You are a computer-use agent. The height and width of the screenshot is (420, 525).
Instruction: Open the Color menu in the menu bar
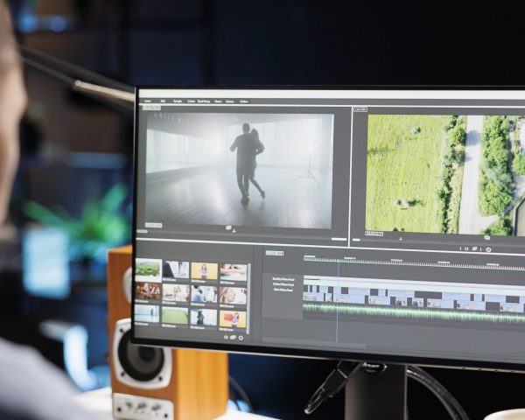[x=191, y=101]
